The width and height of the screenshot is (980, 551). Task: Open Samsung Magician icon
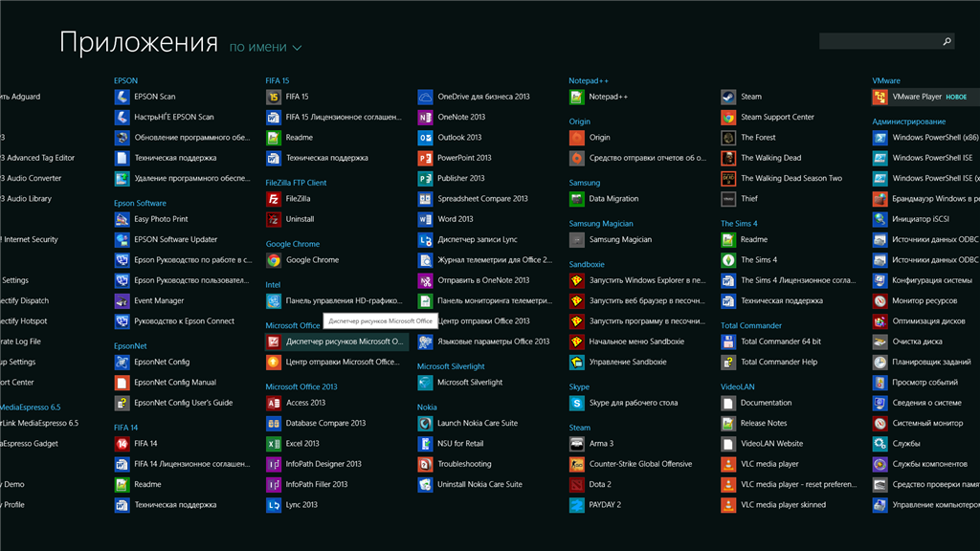click(x=577, y=239)
